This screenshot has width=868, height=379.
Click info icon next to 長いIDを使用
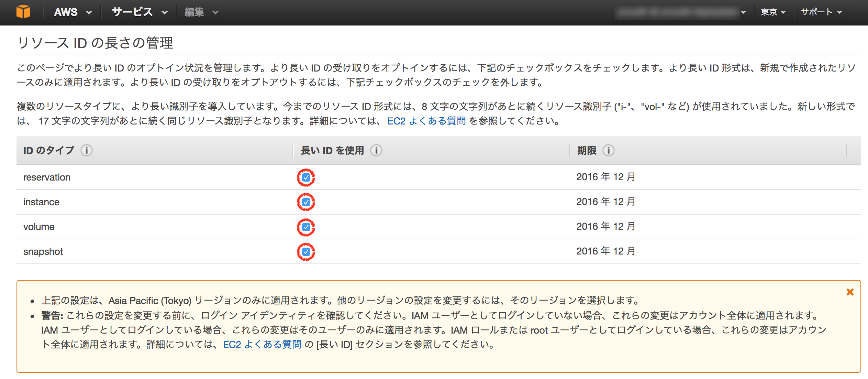click(376, 151)
